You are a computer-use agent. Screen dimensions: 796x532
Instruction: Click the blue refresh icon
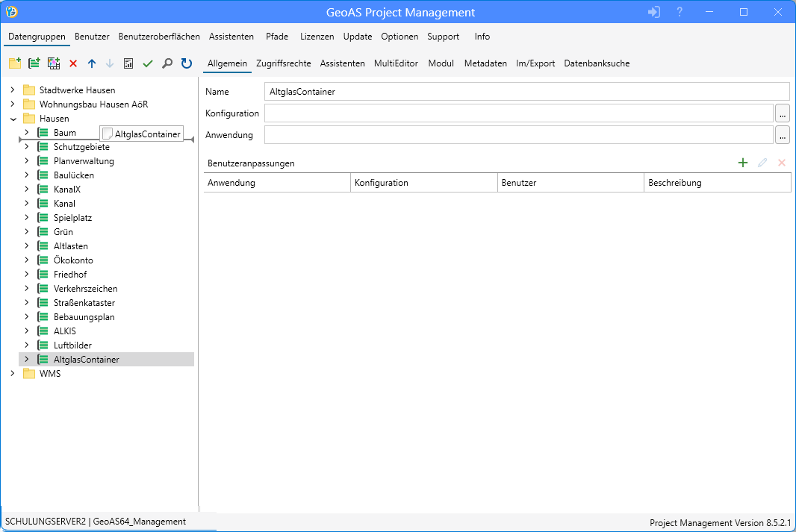click(x=187, y=64)
